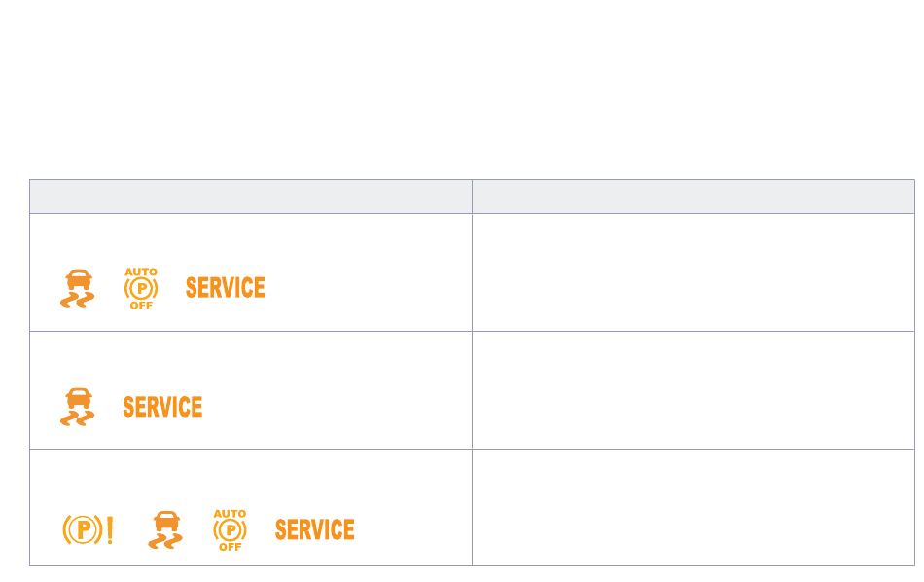Image resolution: width=924 pixels, height=582 pixels.
Task: Click the blank area above the table
Action: tap(462, 89)
